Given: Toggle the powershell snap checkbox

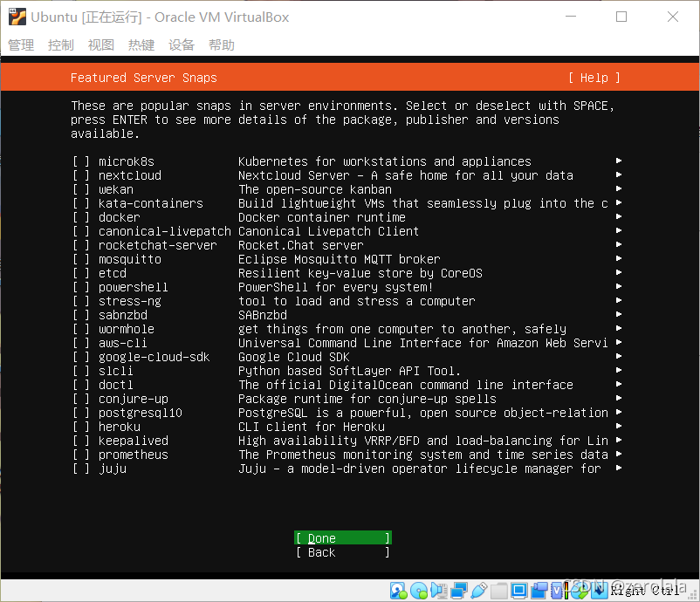Looking at the screenshot, I should pos(81,287).
